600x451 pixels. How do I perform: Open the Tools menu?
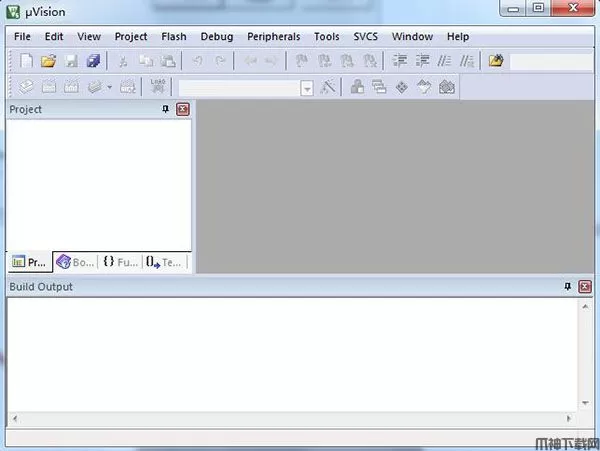click(x=326, y=37)
